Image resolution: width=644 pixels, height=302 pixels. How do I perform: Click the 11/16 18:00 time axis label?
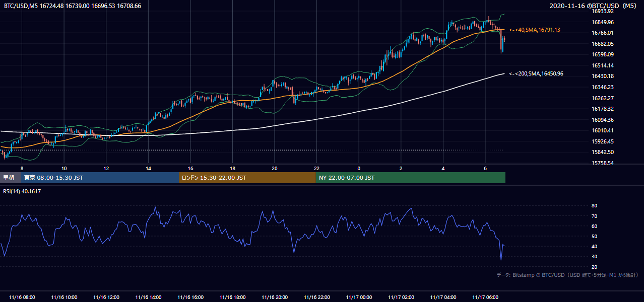click(233, 297)
